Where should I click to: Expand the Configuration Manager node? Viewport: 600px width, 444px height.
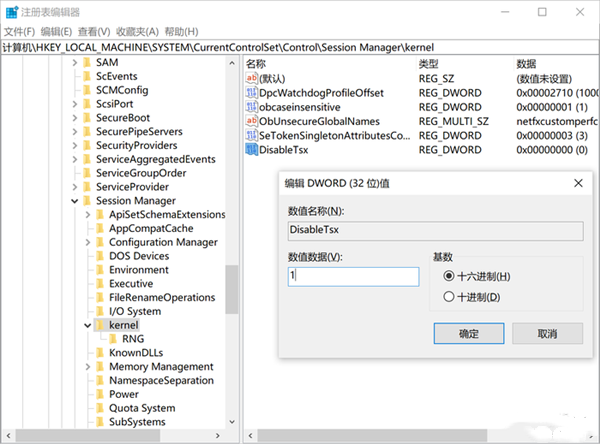pos(88,242)
